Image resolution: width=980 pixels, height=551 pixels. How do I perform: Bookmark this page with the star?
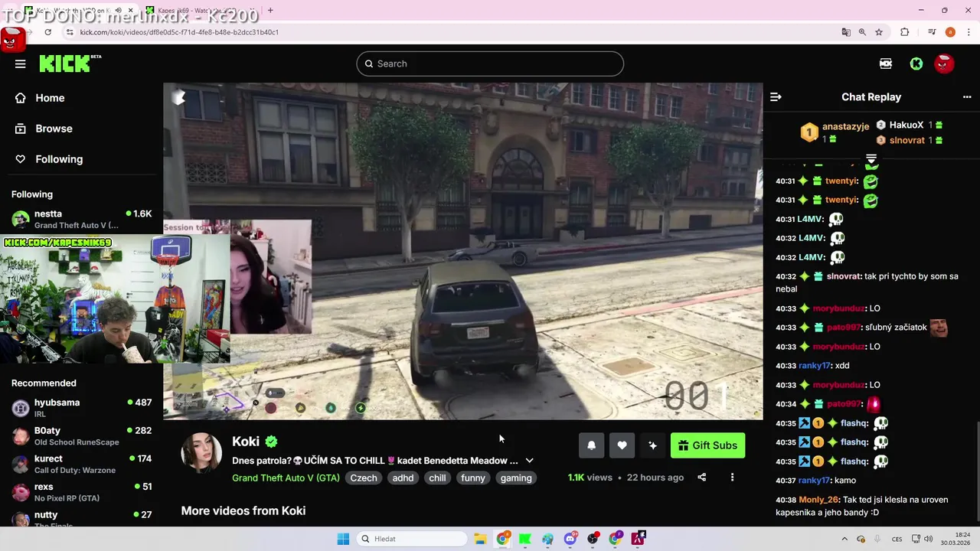coord(879,32)
